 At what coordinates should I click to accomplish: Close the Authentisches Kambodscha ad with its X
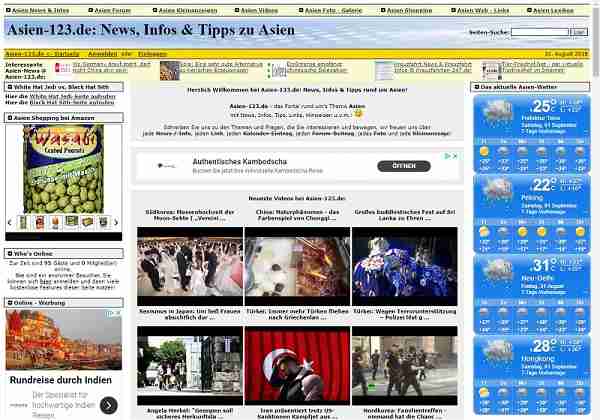pos(455,156)
